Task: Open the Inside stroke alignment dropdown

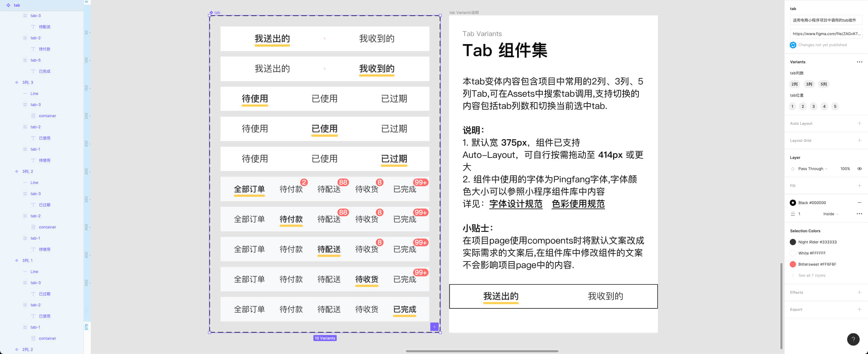Action: point(831,214)
